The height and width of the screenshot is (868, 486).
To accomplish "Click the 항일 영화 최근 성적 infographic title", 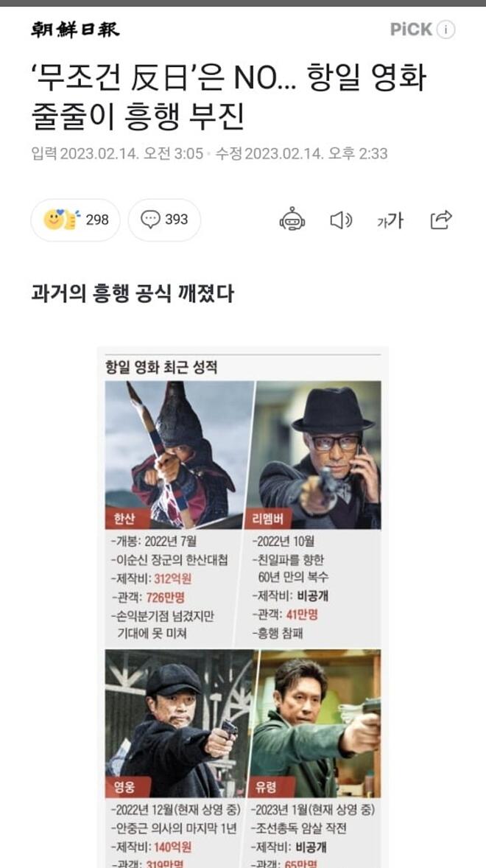I will click(x=161, y=367).
